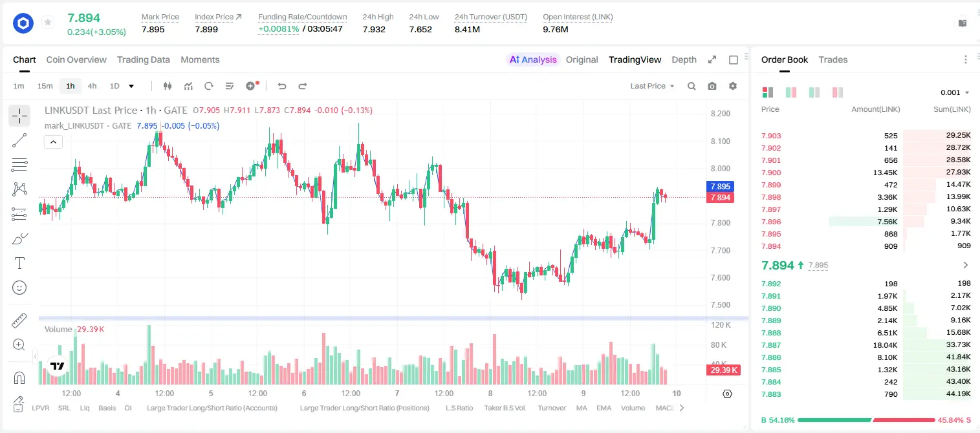Choose the text annotation tool
The width and height of the screenshot is (980, 433).
pyautogui.click(x=19, y=263)
